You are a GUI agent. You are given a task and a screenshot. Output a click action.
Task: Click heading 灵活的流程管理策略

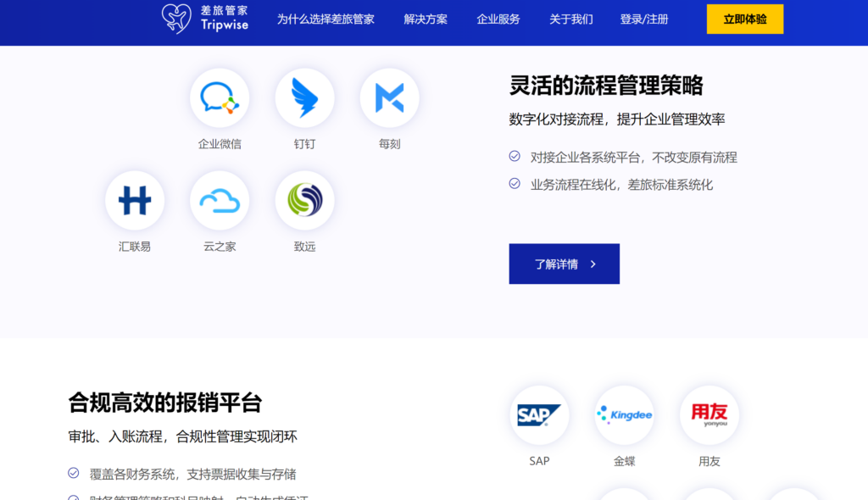pos(606,86)
